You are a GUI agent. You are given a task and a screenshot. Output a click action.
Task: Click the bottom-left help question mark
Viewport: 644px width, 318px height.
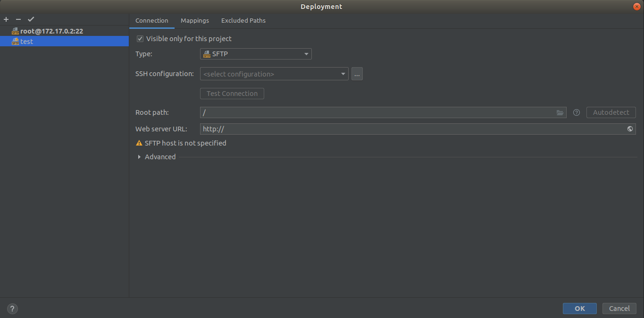[12, 309]
